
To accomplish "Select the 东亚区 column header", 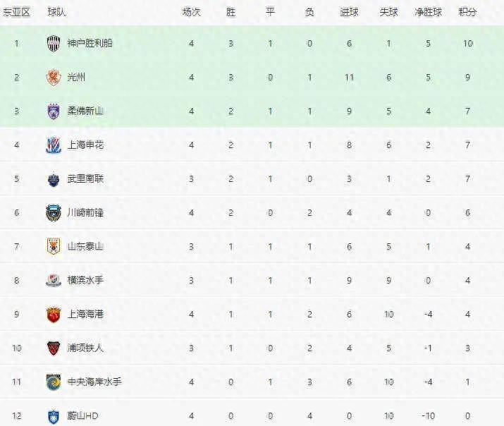I will [17, 13].
